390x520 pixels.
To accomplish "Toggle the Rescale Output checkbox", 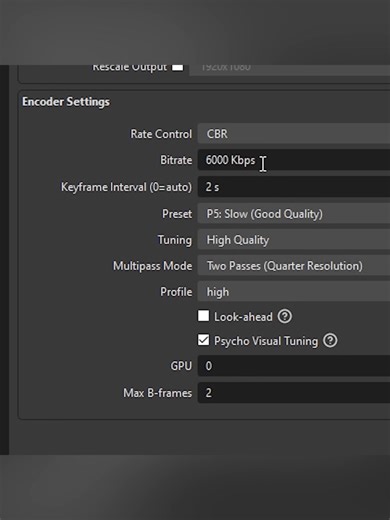I will click(x=177, y=67).
